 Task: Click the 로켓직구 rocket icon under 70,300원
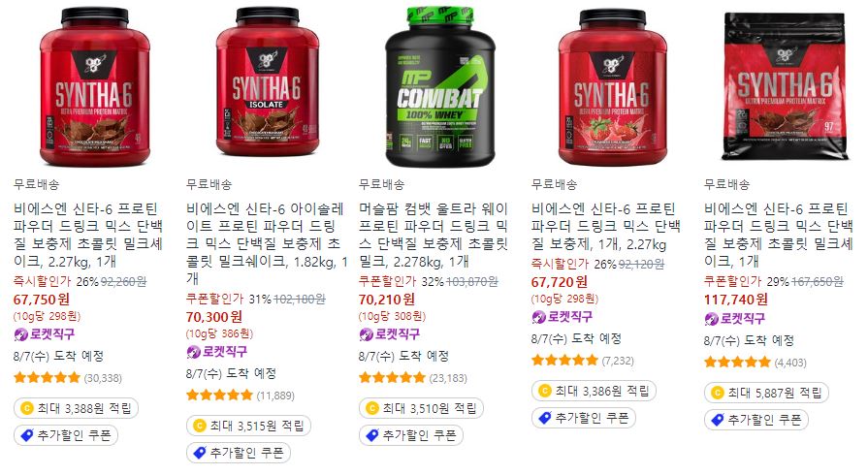(193, 352)
